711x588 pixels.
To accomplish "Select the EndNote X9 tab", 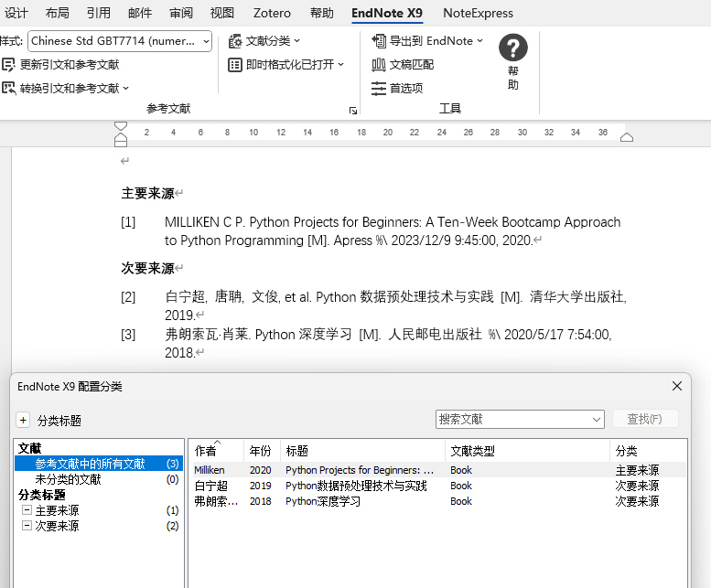I will pyautogui.click(x=387, y=13).
